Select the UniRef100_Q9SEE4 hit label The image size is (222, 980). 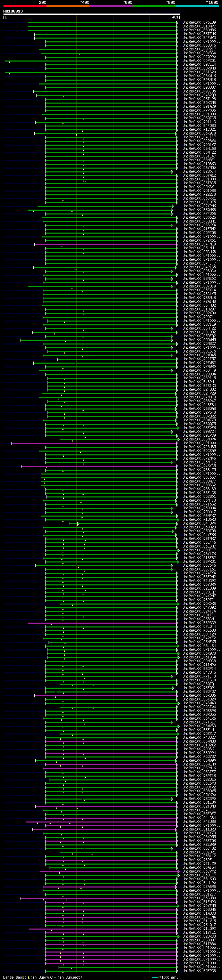tap(199, 64)
